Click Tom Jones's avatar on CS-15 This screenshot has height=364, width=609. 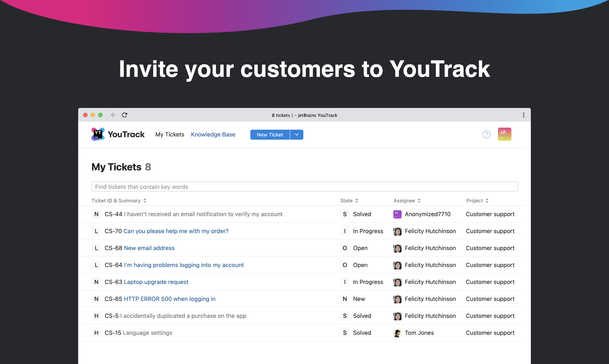(397, 333)
